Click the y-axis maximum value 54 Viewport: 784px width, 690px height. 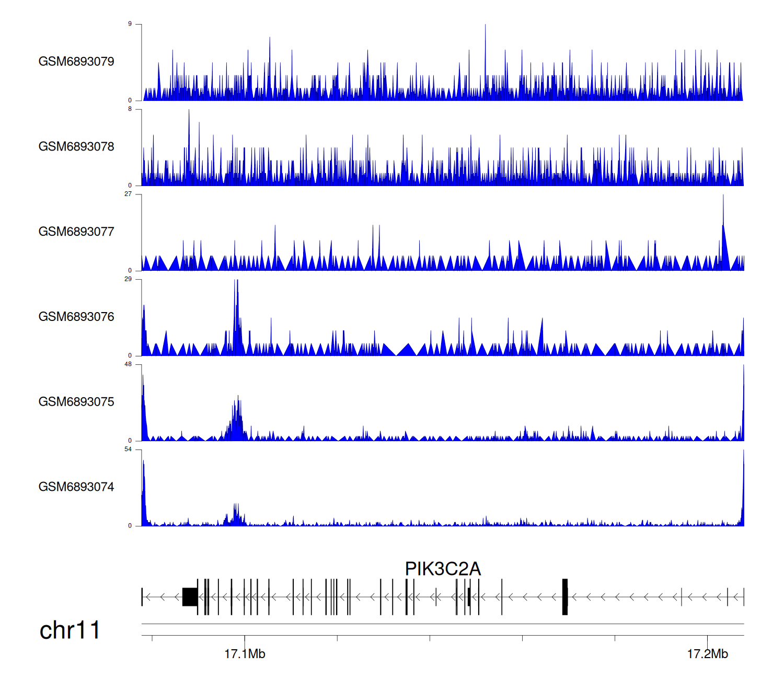(128, 449)
